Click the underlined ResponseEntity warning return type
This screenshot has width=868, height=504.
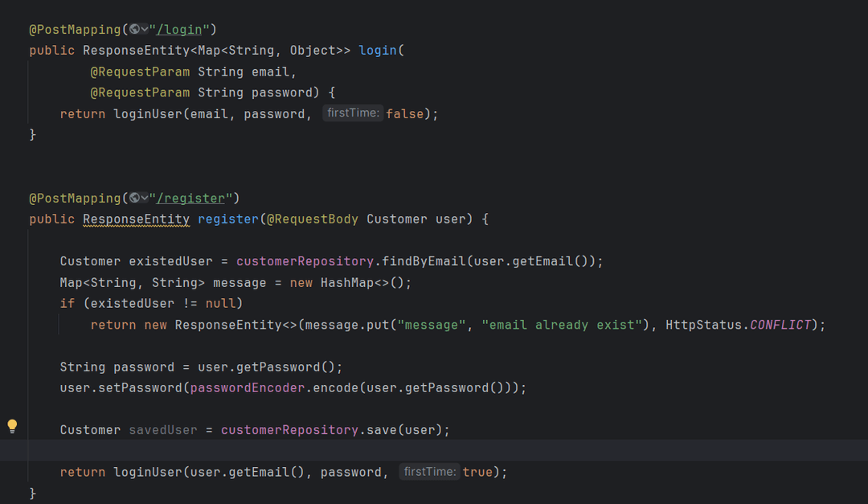click(x=136, y=219)
